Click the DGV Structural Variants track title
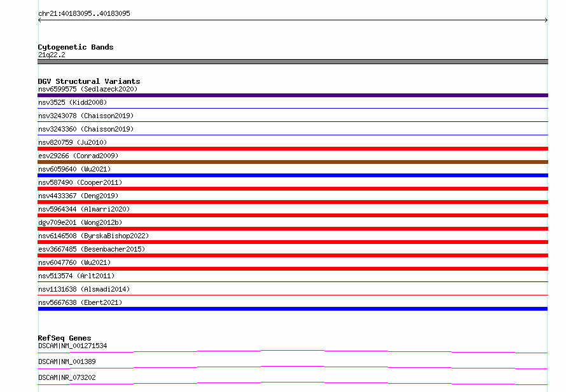The width and height of the screenshot is (566, 392). pyautogui.click(x=89, y=81)
